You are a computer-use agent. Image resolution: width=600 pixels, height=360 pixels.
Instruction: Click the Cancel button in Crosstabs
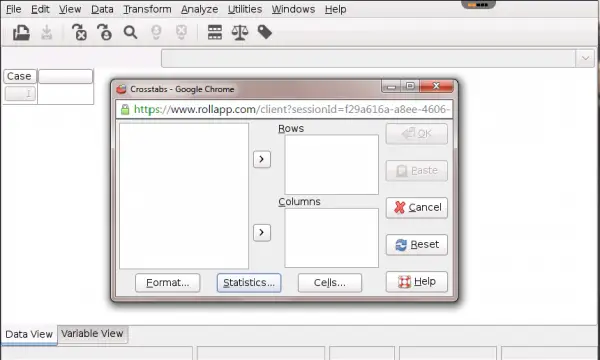click(417, 207)
